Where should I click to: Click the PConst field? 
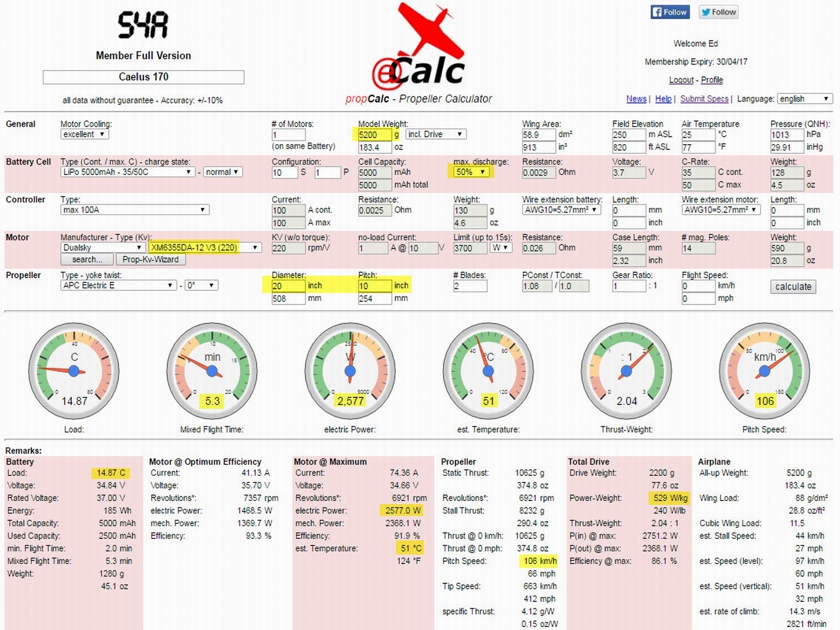point(537,286)
